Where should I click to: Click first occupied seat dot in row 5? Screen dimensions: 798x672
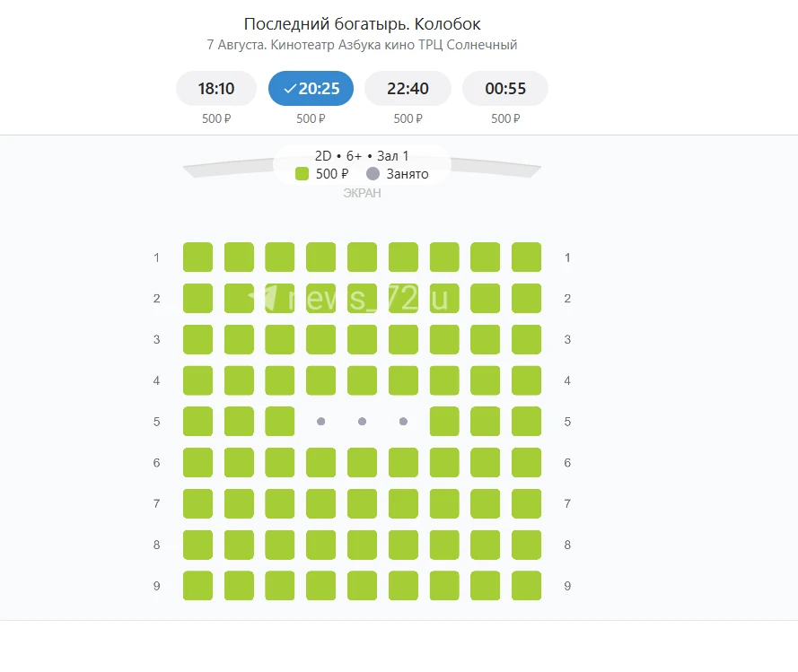[x=321, y=421]
